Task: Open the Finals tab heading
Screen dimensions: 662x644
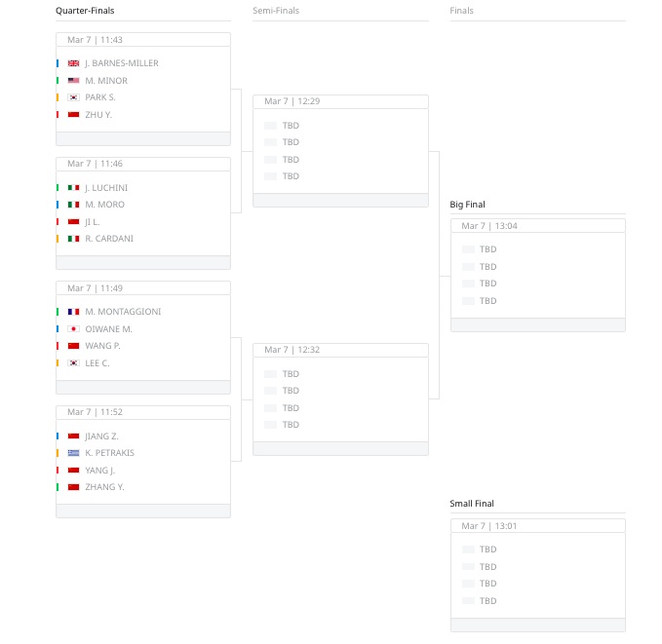Action: (x=461, y=11)
